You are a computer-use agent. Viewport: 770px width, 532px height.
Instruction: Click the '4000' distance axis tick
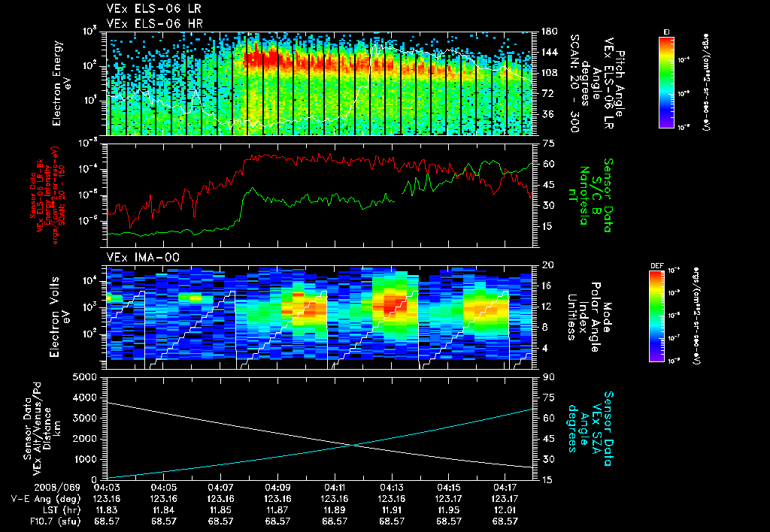click(86, 397)
